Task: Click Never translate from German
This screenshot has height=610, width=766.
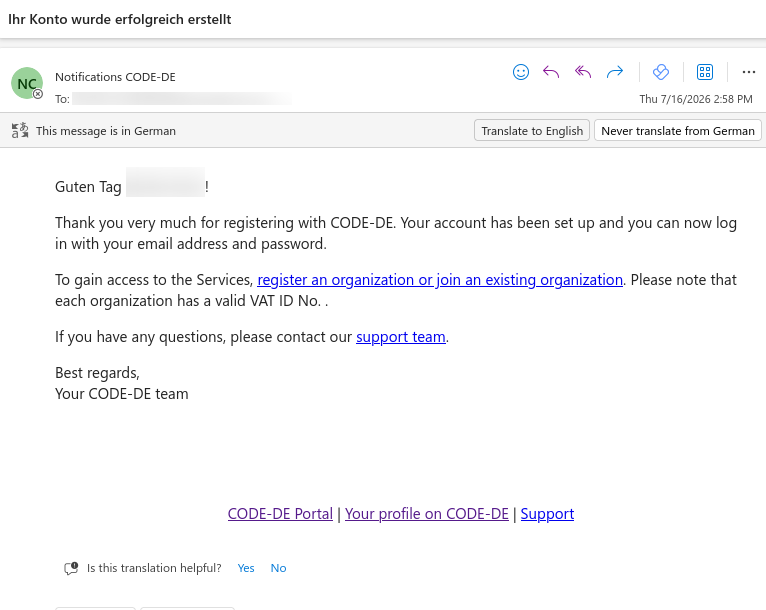Action: pyautogui.click(x=678, y=130)
